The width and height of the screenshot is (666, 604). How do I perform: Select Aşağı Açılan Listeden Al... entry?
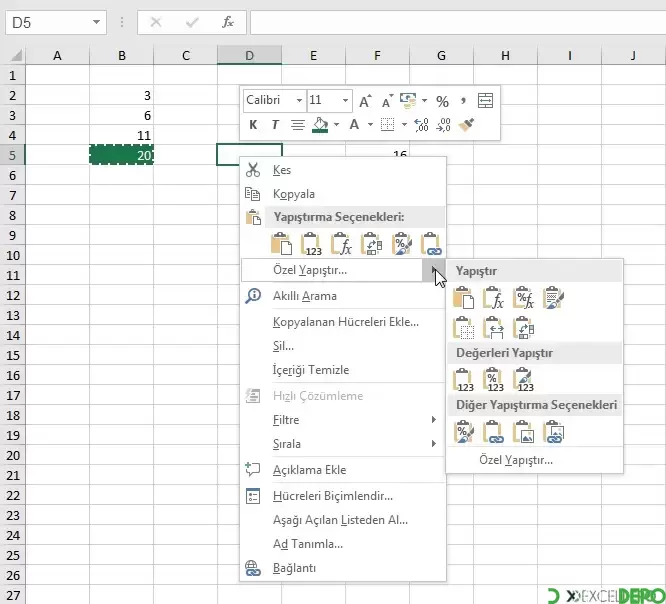point(343,520)
